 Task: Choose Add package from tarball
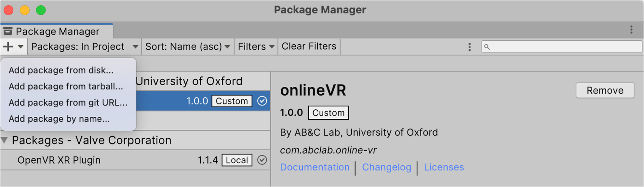click(66, 86)
